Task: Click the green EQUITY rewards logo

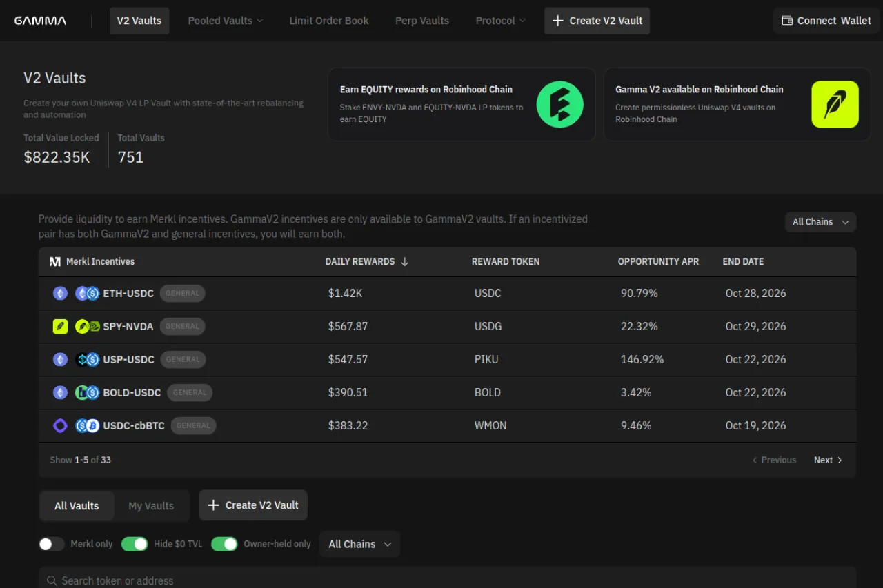Action: click(x=560, y=104)
